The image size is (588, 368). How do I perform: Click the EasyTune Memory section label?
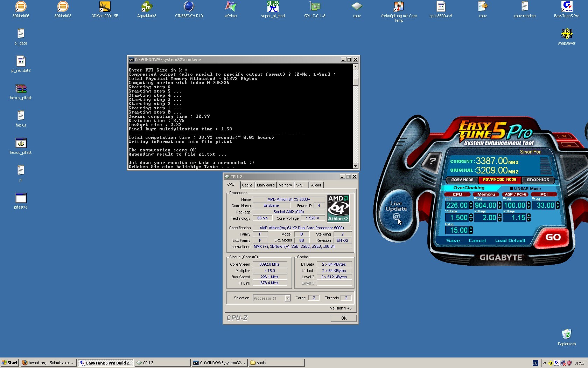point(486,194)
